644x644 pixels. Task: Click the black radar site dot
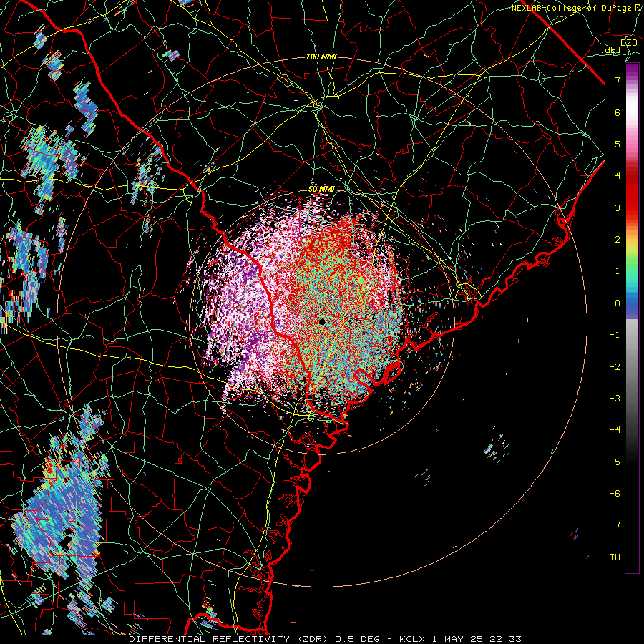(322, 321)
